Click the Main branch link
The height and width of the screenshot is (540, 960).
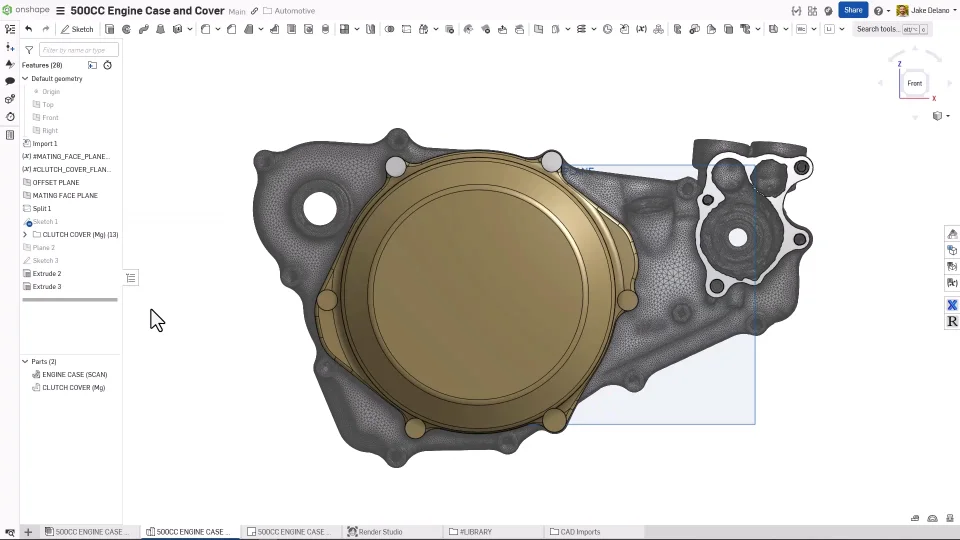tap(237, 12)
